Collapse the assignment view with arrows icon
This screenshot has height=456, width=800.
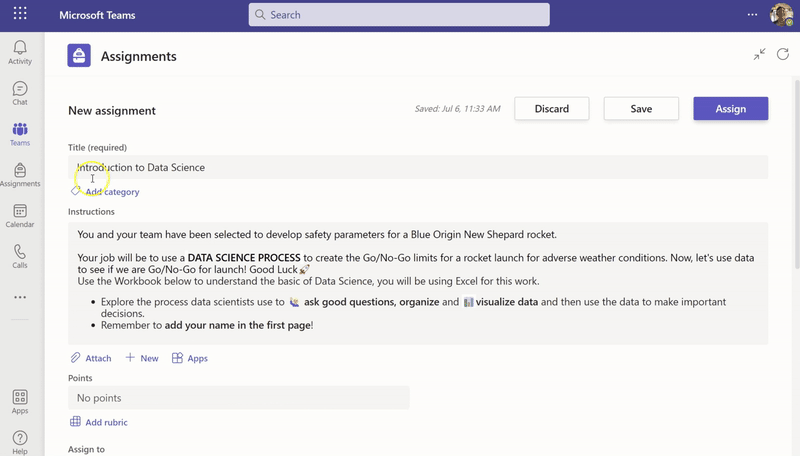pos(760,54)
